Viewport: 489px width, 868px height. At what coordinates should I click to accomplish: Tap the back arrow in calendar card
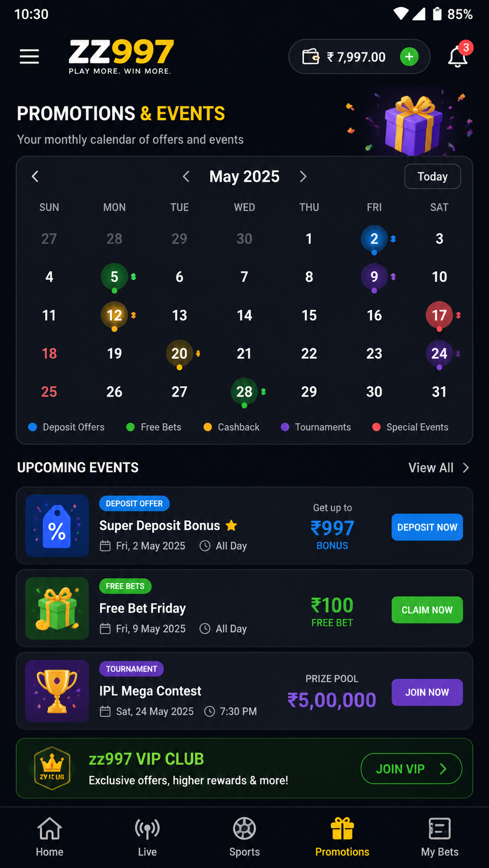35,177
